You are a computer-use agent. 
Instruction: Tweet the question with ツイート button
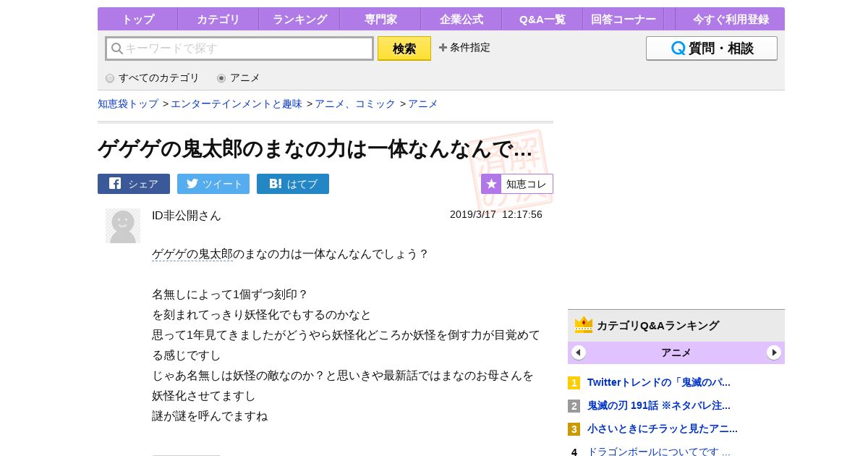click(213, 184)
